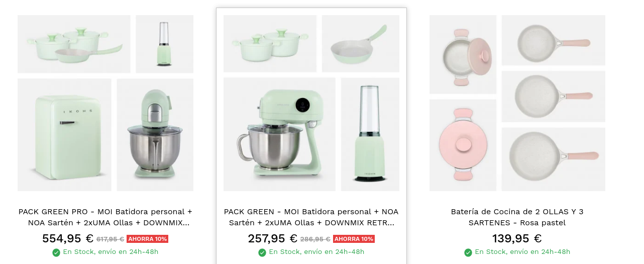
Task: Click the tall blender image in PACK GREEN
Action: [x=370, y=134]
